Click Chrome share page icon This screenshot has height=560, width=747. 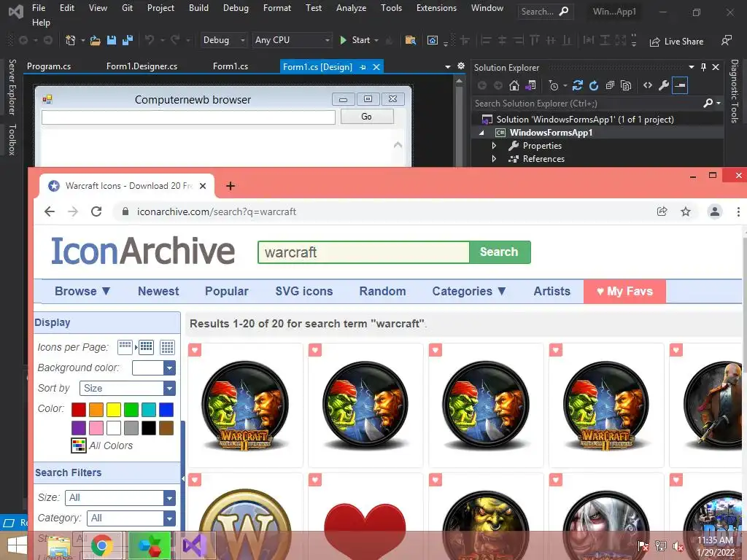[662, 211]
